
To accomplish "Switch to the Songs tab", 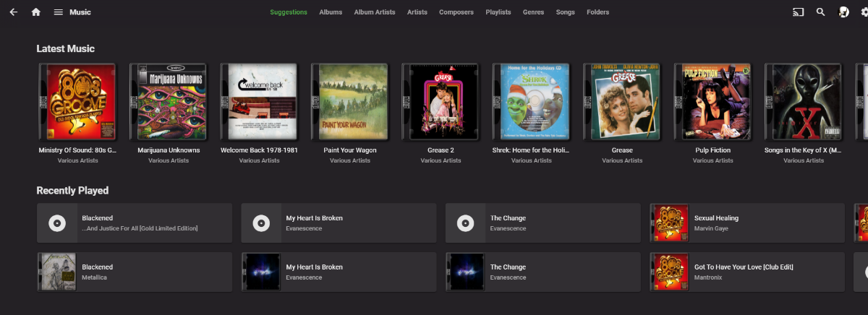I will [x=566, y=12].
